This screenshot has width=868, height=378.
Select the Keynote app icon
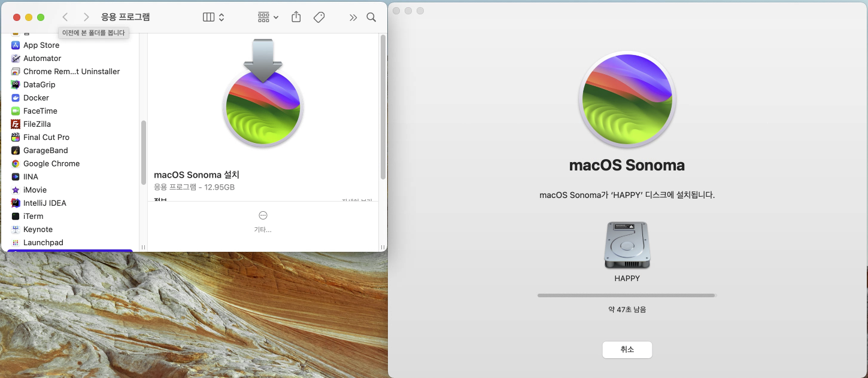pyautogui.click(x=16, y=229)
